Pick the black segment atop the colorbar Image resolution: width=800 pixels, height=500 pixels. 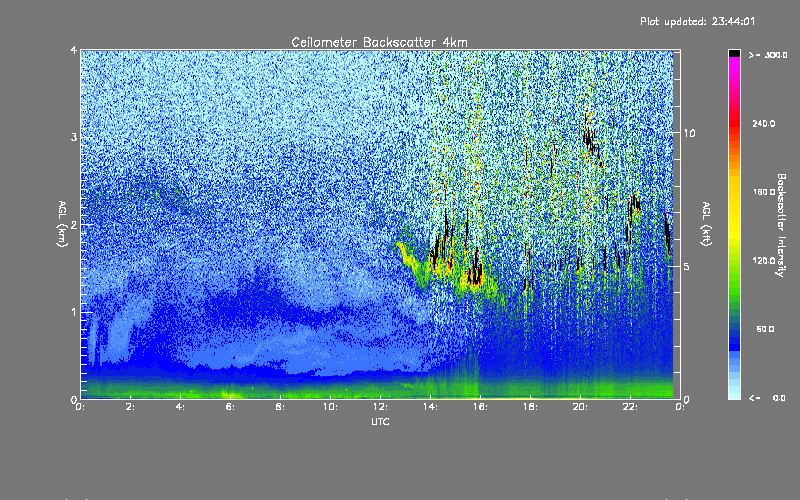734,53
